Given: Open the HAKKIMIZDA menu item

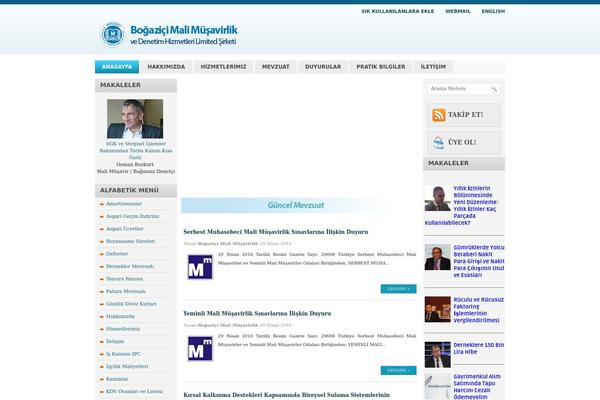Looking at the screenshot, I should (166, 67).
